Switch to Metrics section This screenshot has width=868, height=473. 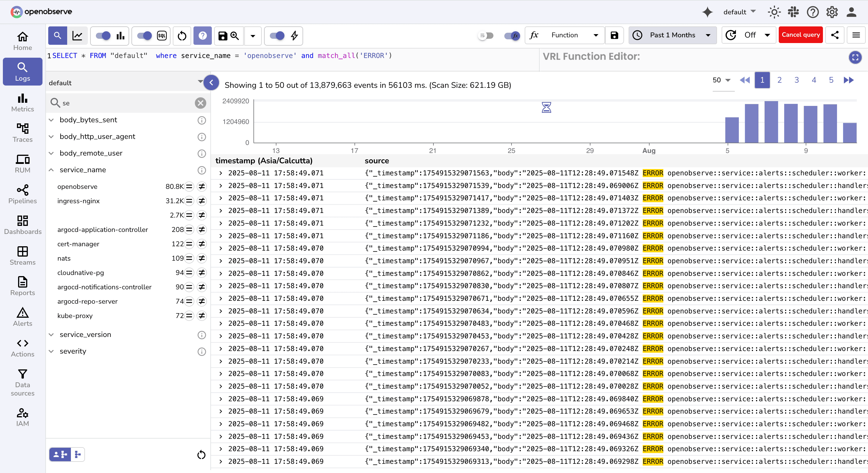22,102
